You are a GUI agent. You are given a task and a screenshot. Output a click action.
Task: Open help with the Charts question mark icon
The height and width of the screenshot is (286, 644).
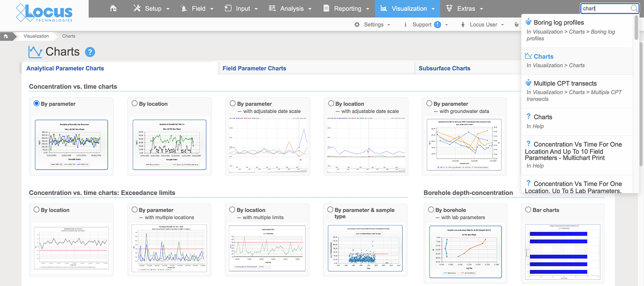click(90, 52)
